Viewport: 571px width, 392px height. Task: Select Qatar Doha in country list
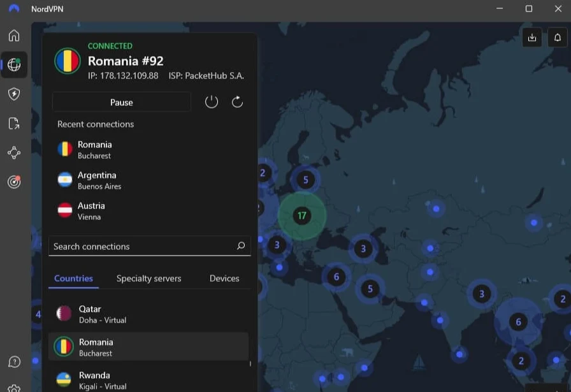coord(102,314)
